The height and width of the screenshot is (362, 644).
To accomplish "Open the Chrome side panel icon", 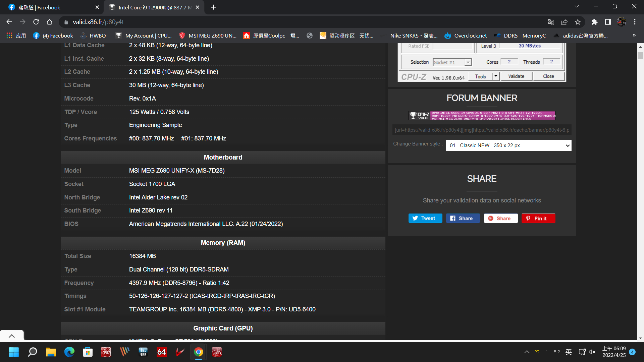I will pos(608,22).
